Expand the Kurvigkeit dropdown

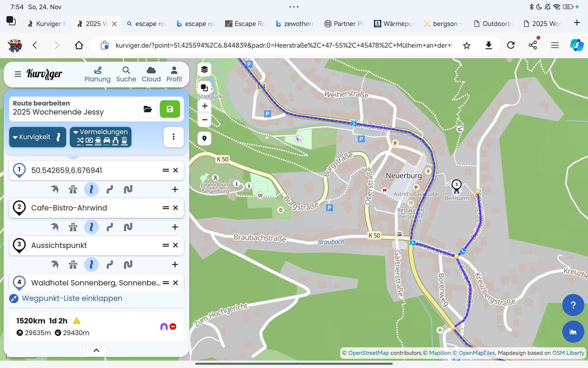pos(38,137)
